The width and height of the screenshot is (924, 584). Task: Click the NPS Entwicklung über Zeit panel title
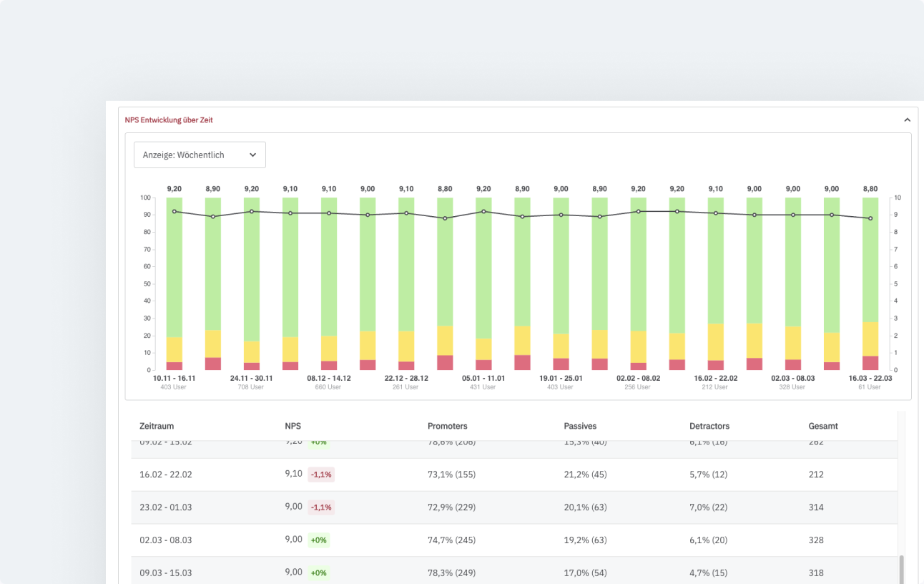coord(169,120)
